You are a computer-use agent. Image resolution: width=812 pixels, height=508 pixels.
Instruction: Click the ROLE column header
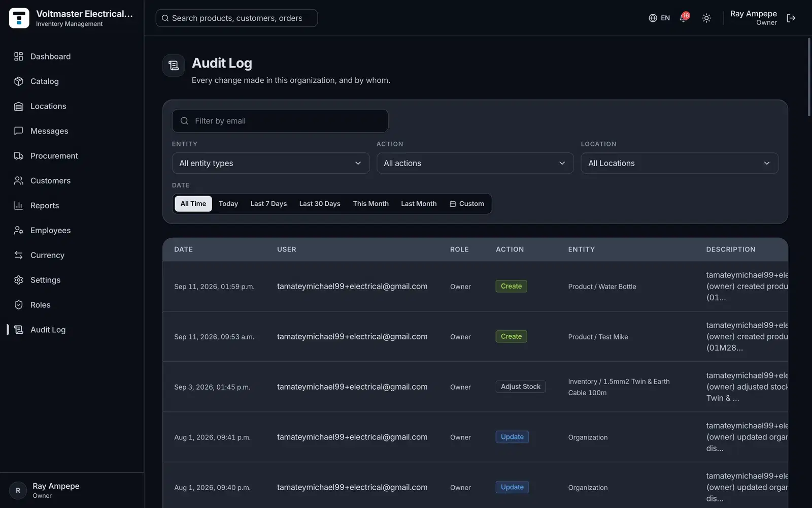[459, 249]
